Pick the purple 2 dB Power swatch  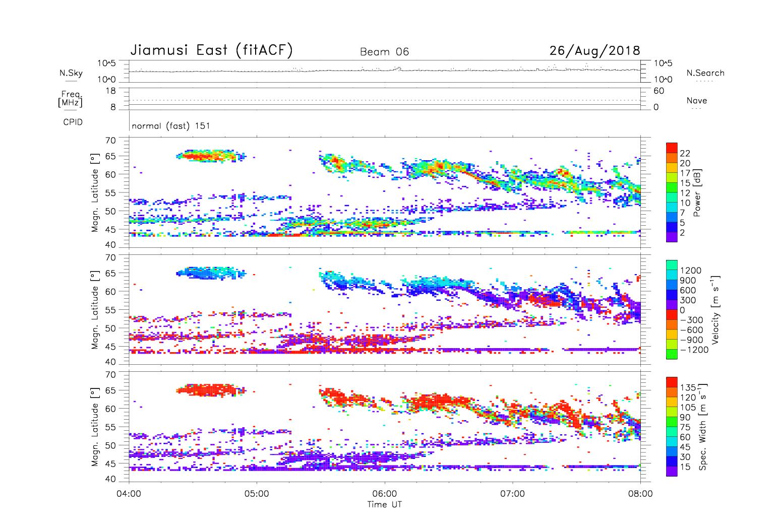click(671, 237)
